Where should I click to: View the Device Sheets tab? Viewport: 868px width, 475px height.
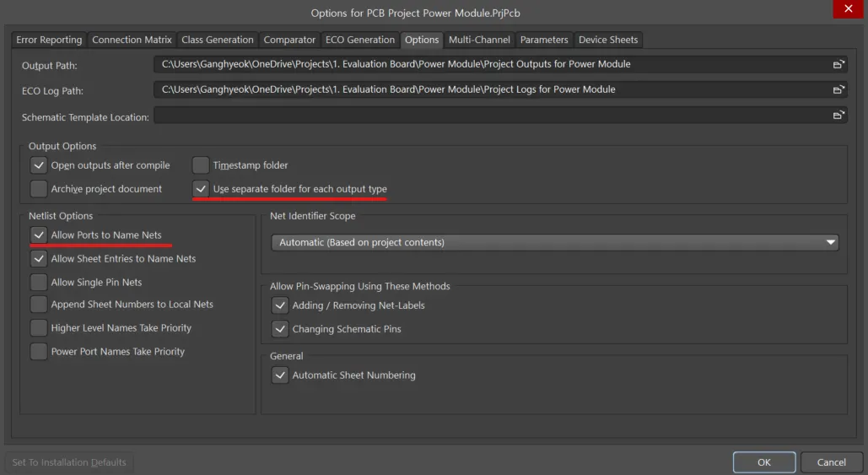608,40
